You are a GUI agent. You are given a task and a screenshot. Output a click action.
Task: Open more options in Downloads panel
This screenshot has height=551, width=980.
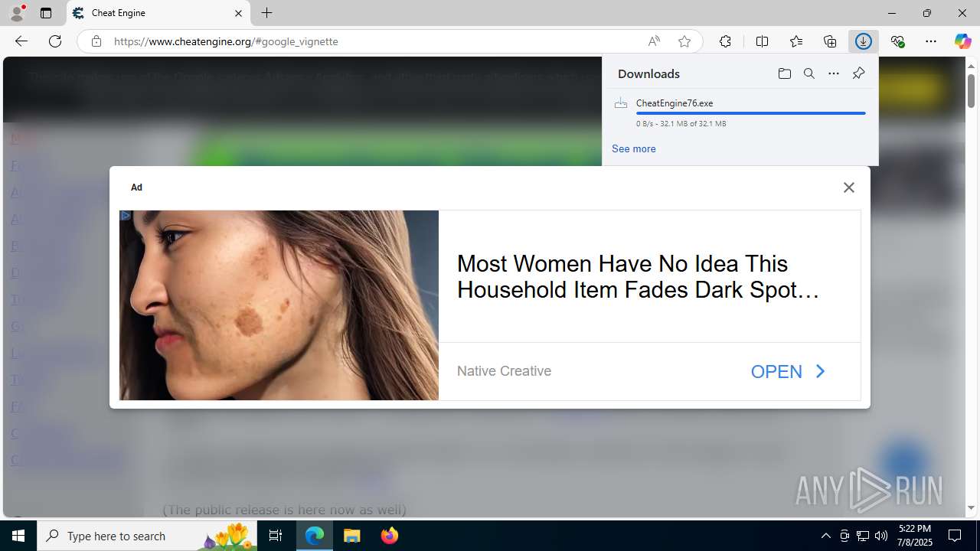[833, 73]
